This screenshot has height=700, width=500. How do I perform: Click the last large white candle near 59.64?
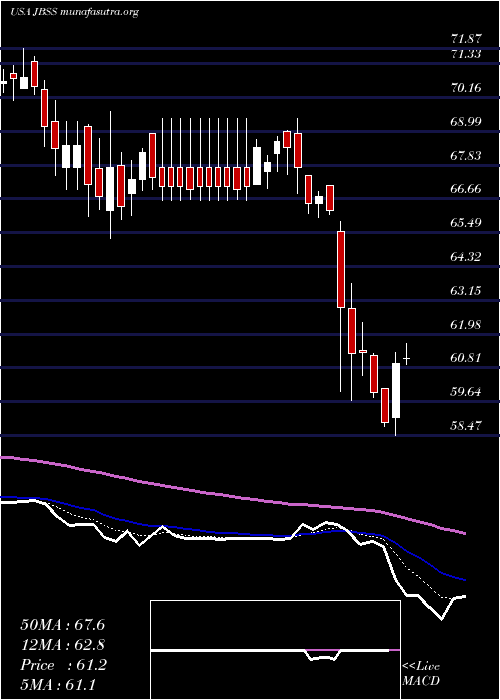click(396, 391)
